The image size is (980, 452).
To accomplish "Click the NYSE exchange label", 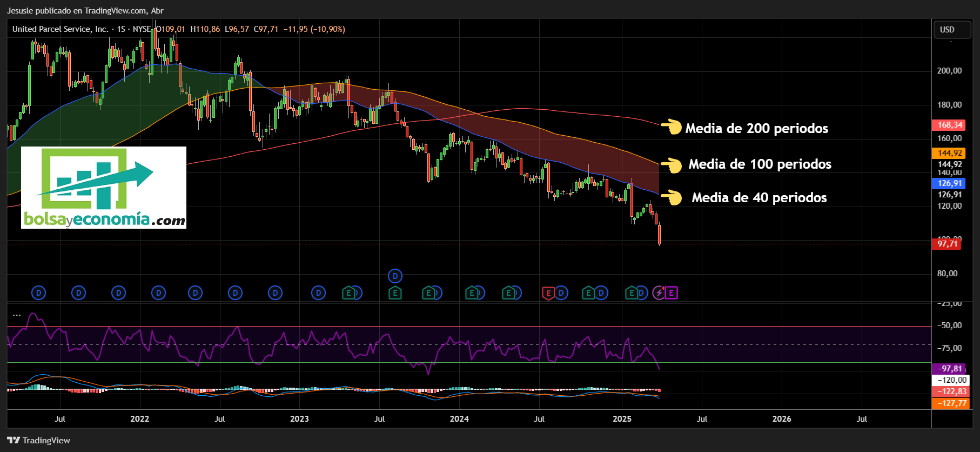I will point(142,29).
